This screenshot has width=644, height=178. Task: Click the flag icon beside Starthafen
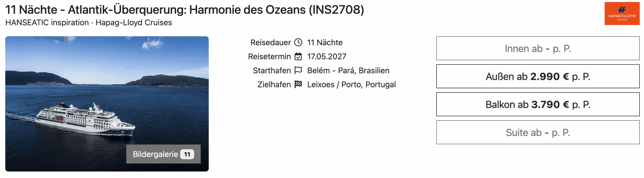(298, 70)
